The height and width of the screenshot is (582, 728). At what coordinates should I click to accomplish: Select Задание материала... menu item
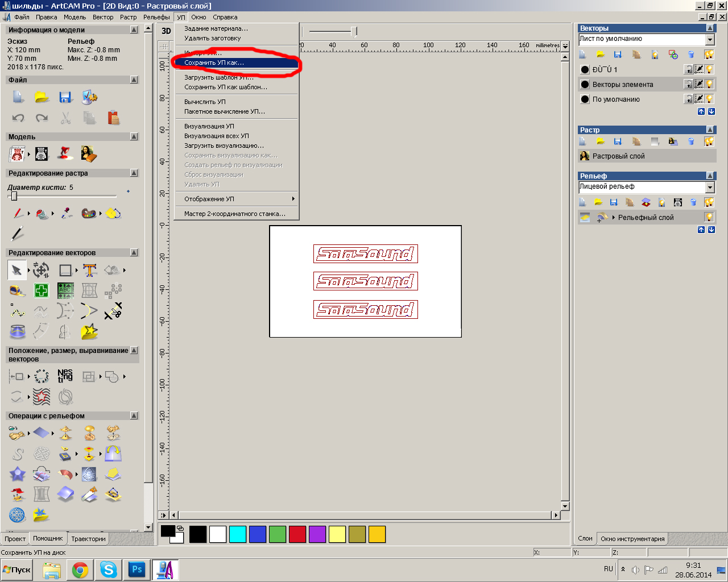[x=236, y=28]
